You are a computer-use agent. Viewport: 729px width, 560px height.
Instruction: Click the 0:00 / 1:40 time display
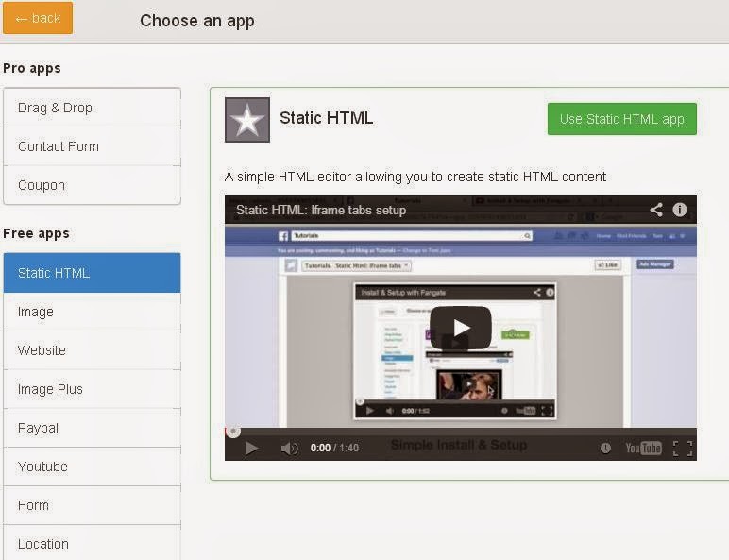click(x=334, y=448)
